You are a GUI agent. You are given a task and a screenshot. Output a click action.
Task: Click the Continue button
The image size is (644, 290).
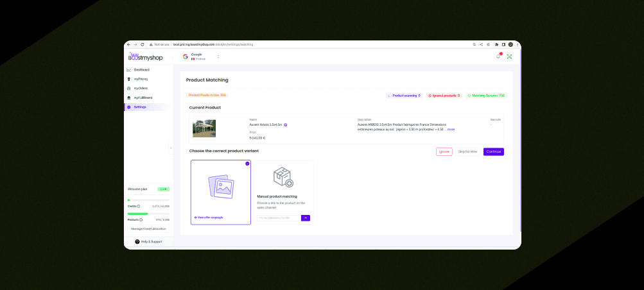494,152
